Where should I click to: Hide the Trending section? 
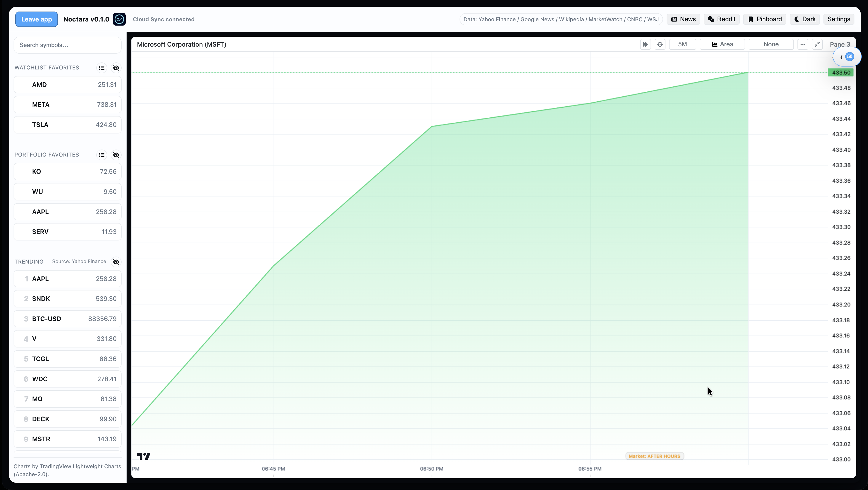coord(116,262)
